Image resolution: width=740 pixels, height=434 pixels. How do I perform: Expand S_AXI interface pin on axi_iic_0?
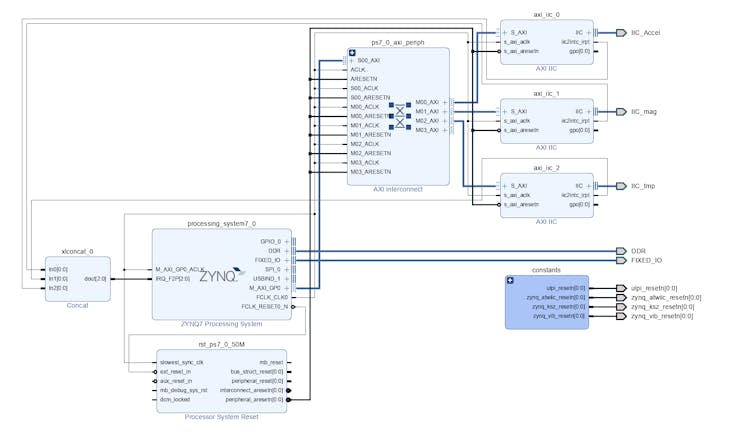click(x=504, y=33)
